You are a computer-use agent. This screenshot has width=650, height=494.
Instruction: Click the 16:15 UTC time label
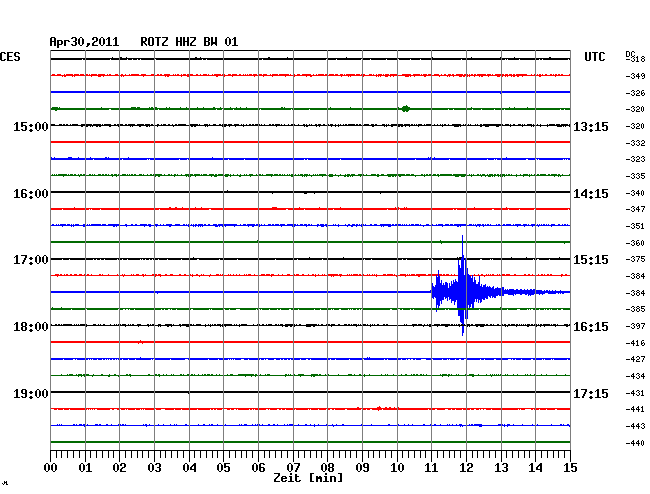(x=591, y=327)
